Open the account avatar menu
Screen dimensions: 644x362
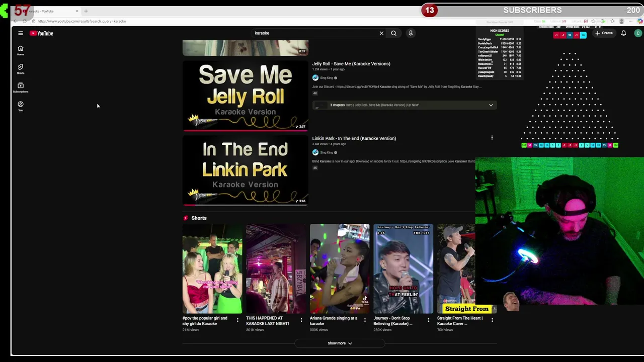[638, 33]
